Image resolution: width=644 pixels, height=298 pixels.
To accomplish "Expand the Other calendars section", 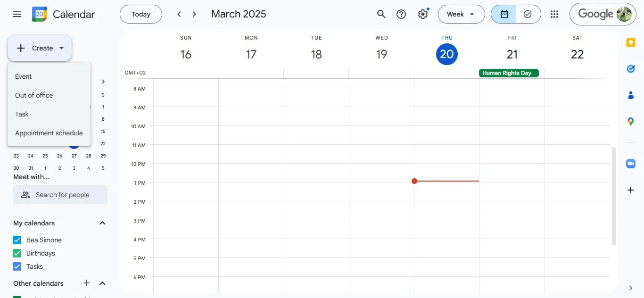I will pos(102,283).
